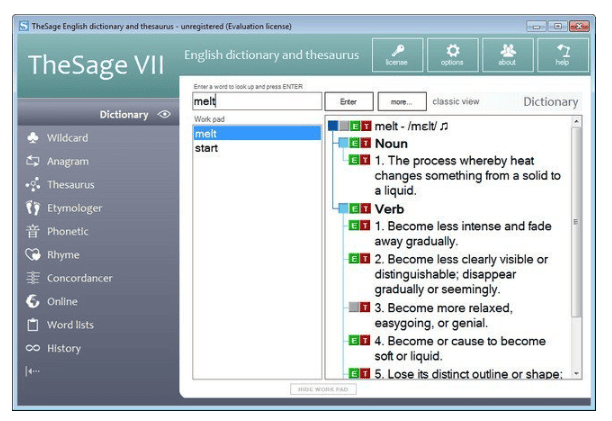Click red T icon on melt header row
Viewport: 612px width, 421px height.
point(366,126)
